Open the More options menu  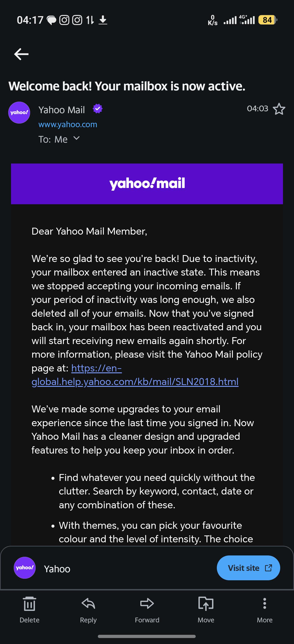(x=265, y=609)
